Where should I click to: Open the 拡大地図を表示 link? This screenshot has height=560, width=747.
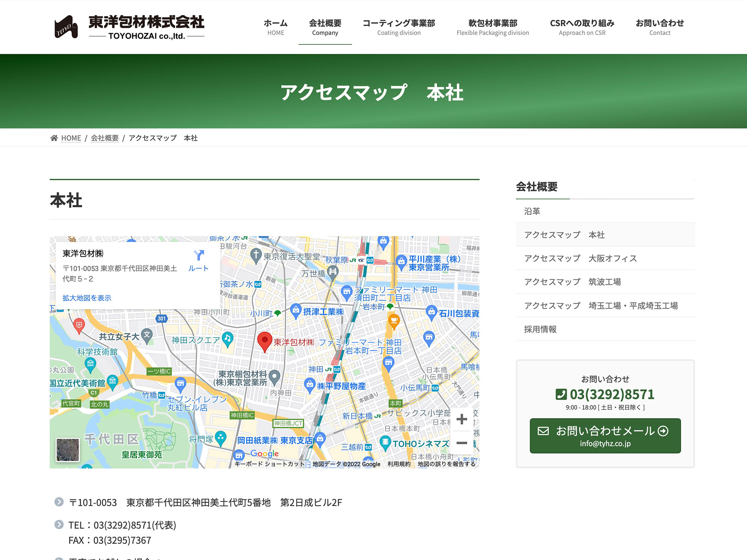coord(87,298)
